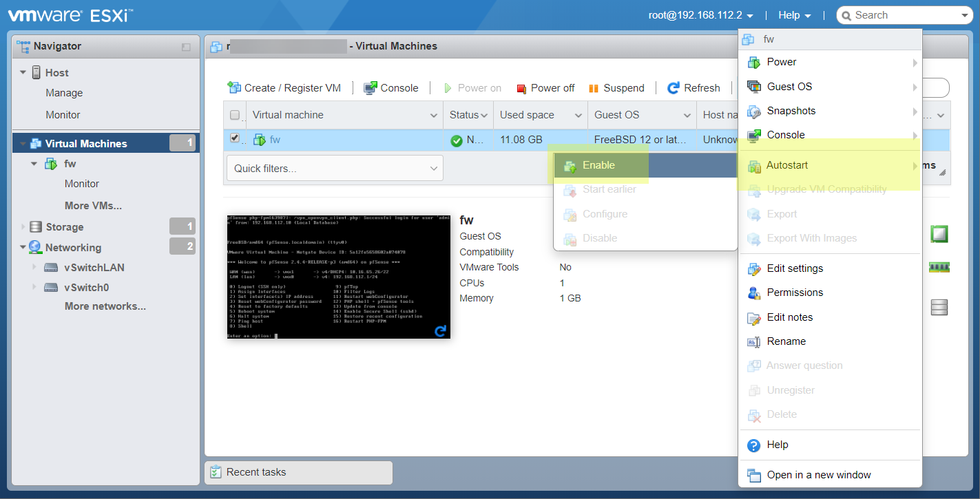Click the fw VM icon in table row
Image resolution: width=980 pixels, height=499 pixels.
tap(260, 140)
